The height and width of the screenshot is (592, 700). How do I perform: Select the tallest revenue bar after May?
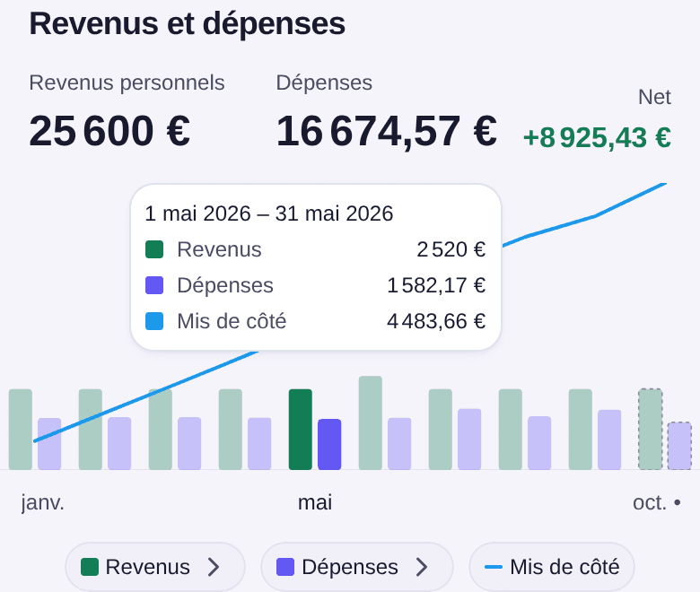371,422
